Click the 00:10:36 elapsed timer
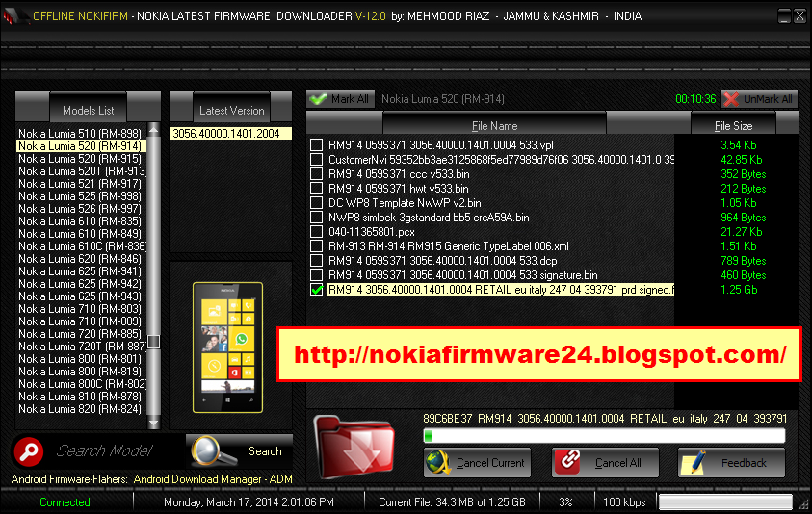812x514 pixels. coord(695,99)
